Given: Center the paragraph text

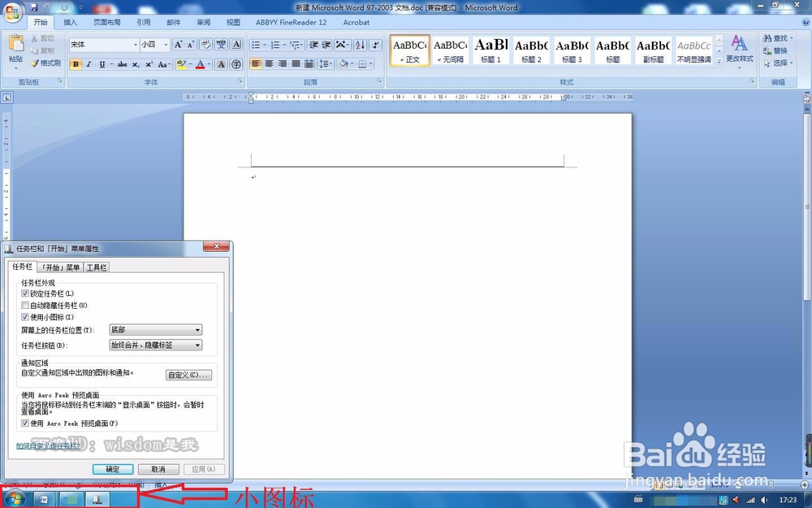Looking at the screenshot, I should (x=270, y=63).
